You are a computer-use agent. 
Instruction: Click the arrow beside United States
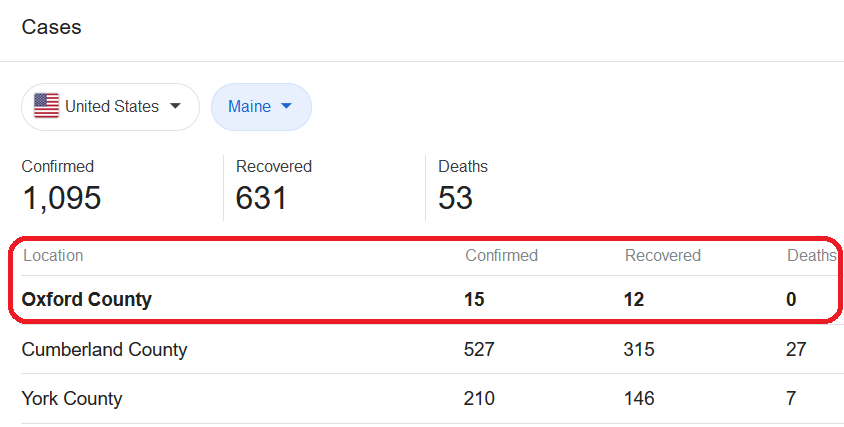(x=175, y=106)
